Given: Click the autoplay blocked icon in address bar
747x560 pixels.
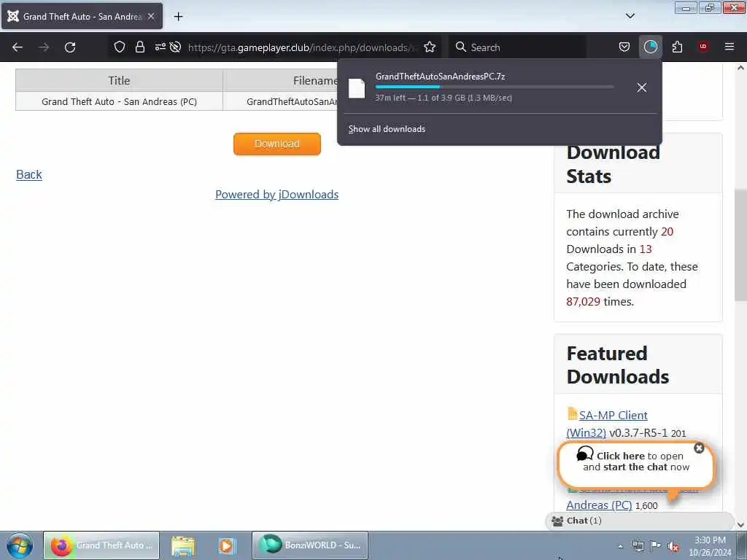Looking at the screenshot, I should click(x=175, y=47).
